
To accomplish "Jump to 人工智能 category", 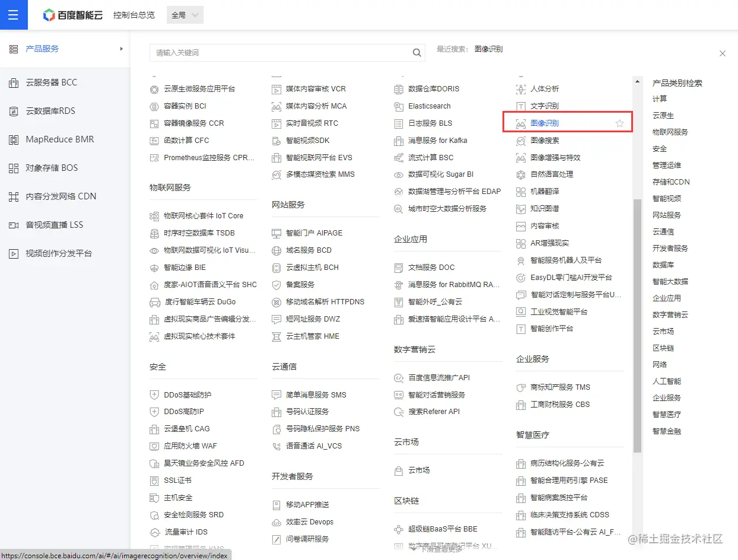I will [x=667, y=381].
